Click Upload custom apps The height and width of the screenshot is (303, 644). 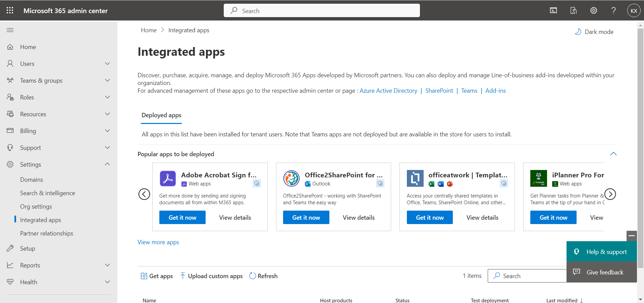[x=211, y=276]
